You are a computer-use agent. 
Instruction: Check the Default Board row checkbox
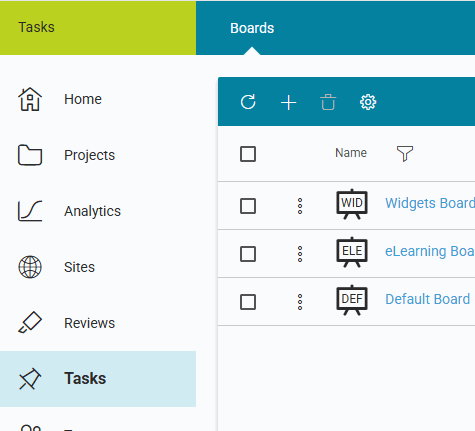[248, 302]
